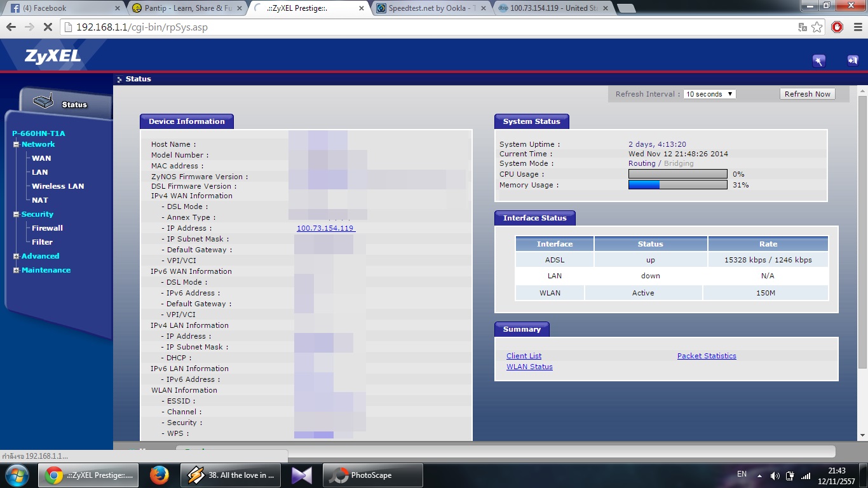This screenshot has width=868, height=488.
Task: Open the WLAN Status link
Action: tap(529, 367)
